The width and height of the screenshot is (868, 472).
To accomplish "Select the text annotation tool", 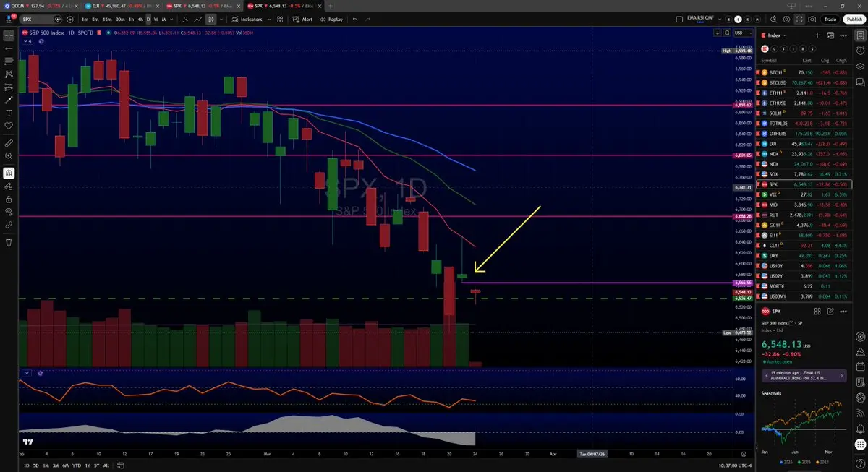I will (x=9, y=113).
